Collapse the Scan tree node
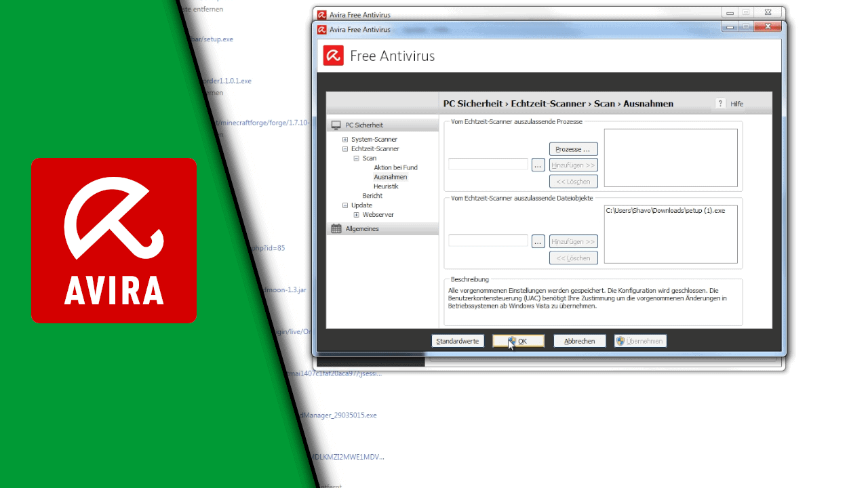Image resolution: width=868 pixels, height=488 pixels. 356,158
